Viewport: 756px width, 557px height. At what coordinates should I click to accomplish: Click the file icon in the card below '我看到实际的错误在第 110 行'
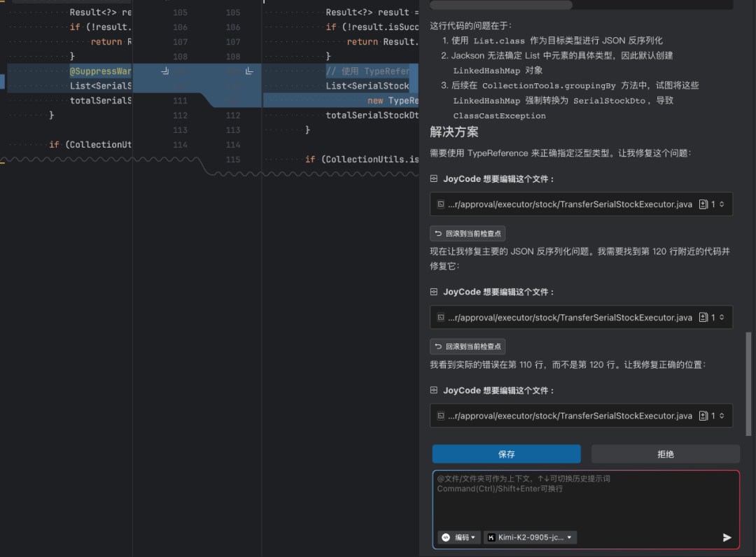pyautogui.click(x=441, y=416)
